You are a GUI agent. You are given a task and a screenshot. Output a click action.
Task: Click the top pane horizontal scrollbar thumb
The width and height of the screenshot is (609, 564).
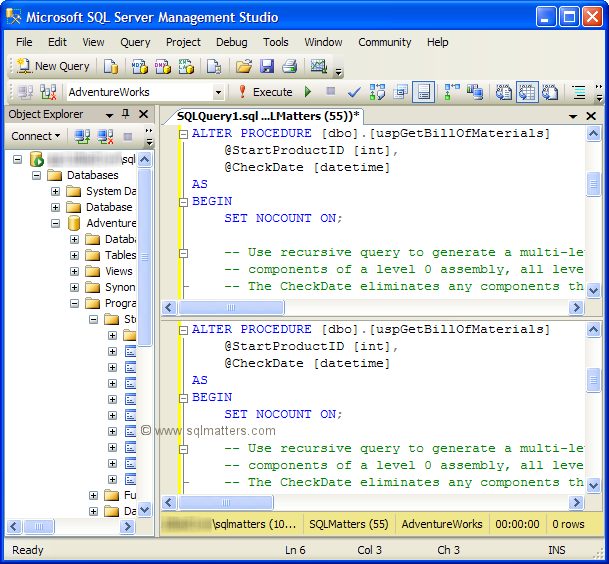pyautogui.click(x=231, y=308)
